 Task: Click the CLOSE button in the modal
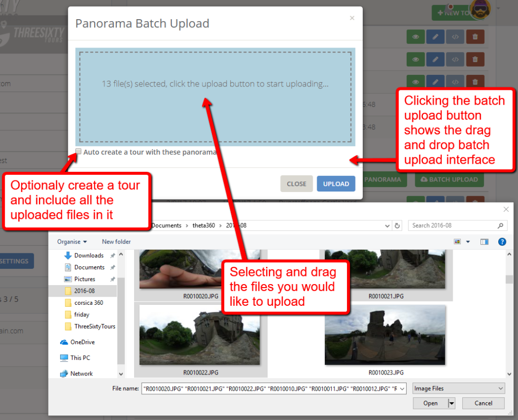[x=296, y=184]
